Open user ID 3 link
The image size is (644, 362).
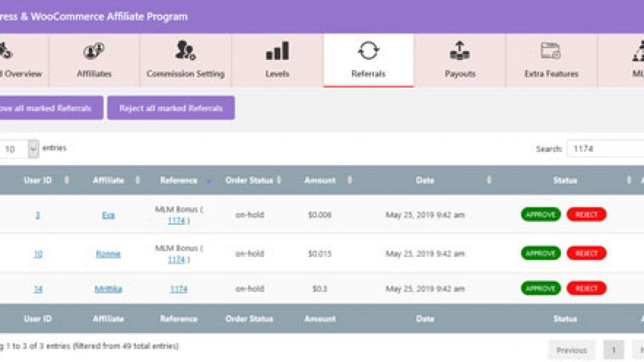click(x=38, y=215)
